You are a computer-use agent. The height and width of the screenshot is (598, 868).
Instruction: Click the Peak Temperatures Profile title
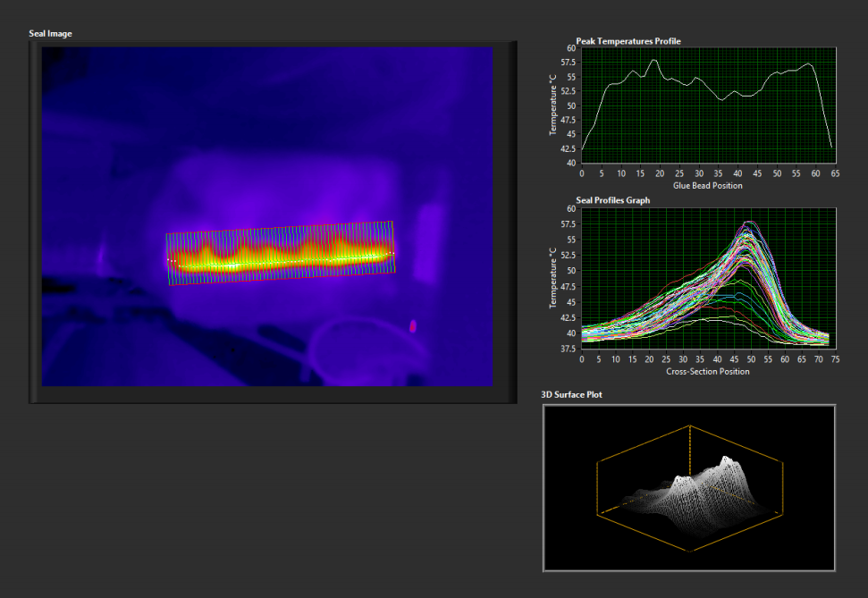click(628, 41)
